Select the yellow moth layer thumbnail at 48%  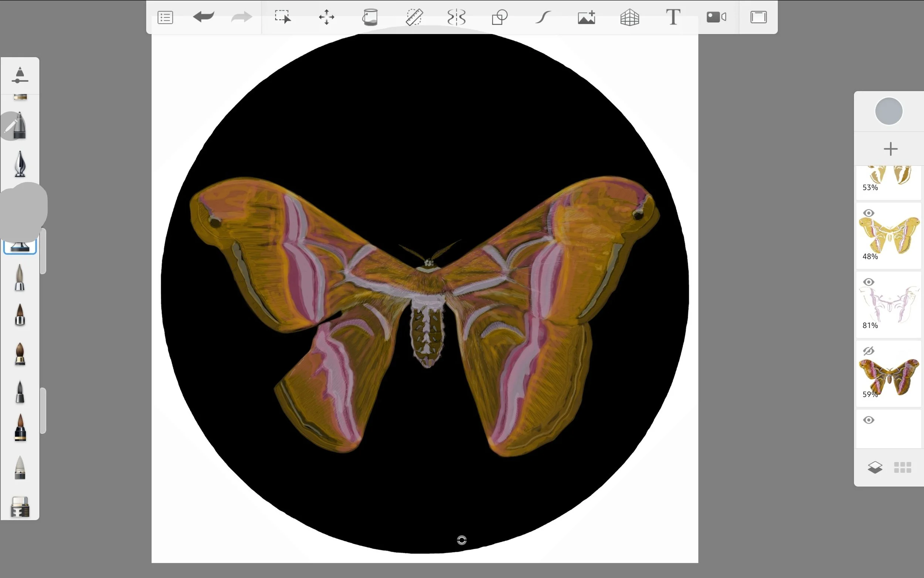[889, 235]
